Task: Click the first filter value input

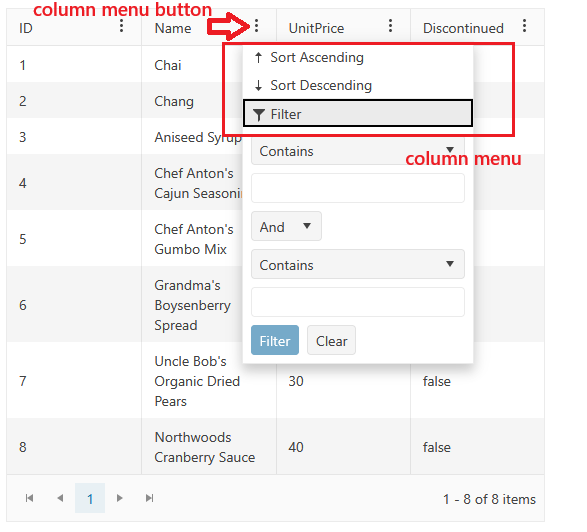Action: click(358, 188)
